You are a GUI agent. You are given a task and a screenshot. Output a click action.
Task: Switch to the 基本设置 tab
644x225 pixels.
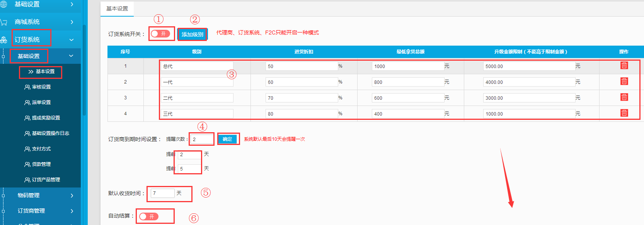click(117, 9)
